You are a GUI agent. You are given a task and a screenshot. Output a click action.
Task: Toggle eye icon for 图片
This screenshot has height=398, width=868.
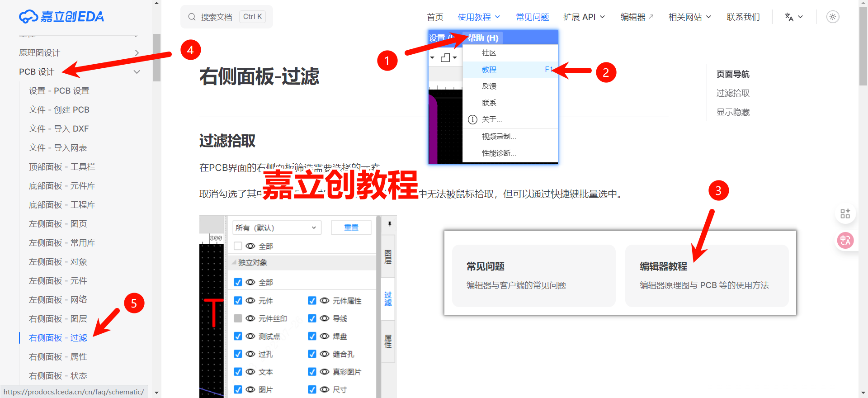[250, 389]
